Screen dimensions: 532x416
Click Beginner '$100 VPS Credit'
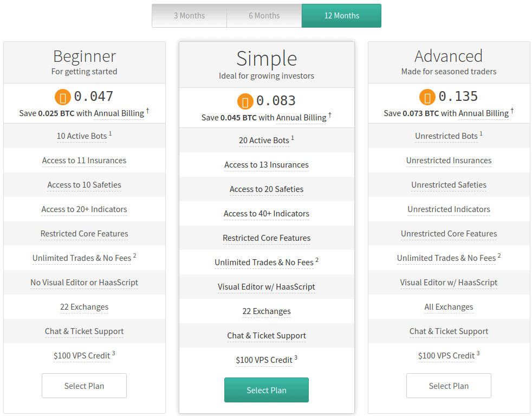82,356
